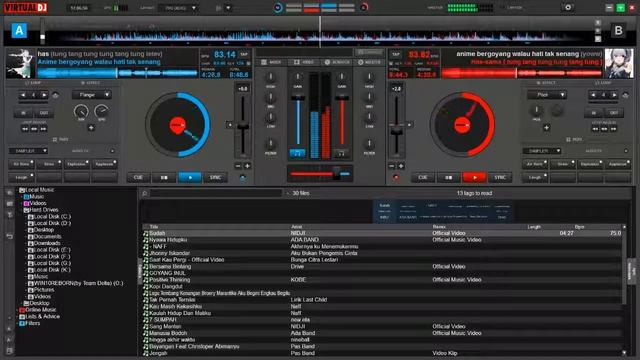
Task: Click the deck B anime cover art
Action: coord(619,63)
